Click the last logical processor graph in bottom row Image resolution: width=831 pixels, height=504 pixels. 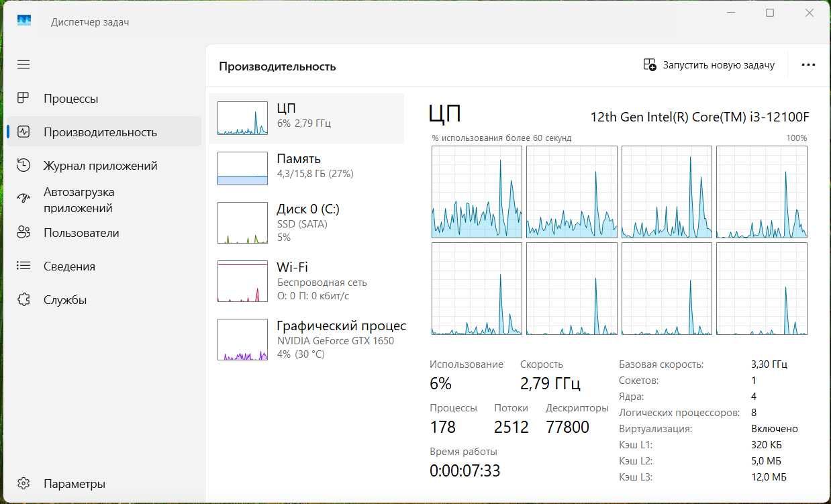pyautogui.click(x=762, y=289)
